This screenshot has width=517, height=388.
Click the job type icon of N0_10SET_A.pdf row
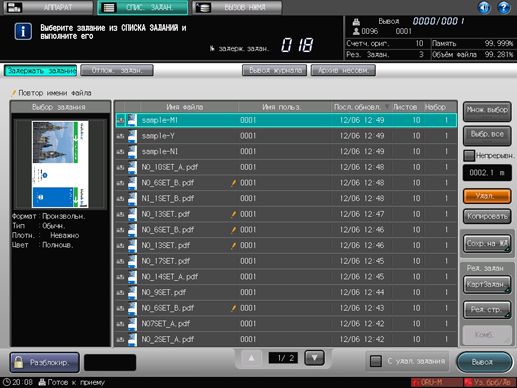click(121, 167)
